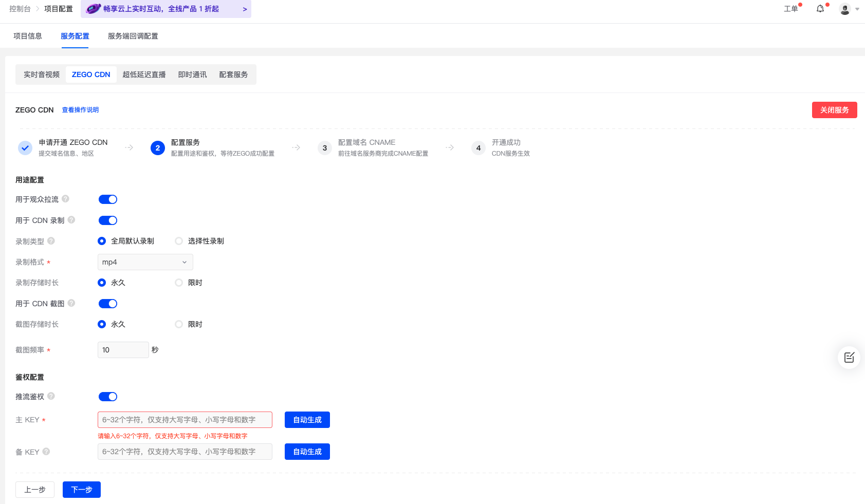Click help icon beside 推流鉴权
Viewport: 865px width, 504px height.
coord(51,396)
